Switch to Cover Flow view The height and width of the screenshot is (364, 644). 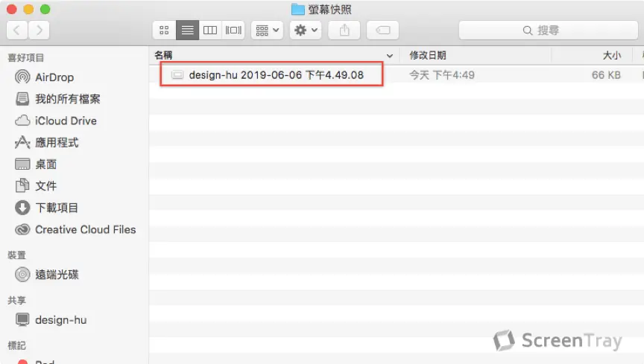tap(233, 30)
